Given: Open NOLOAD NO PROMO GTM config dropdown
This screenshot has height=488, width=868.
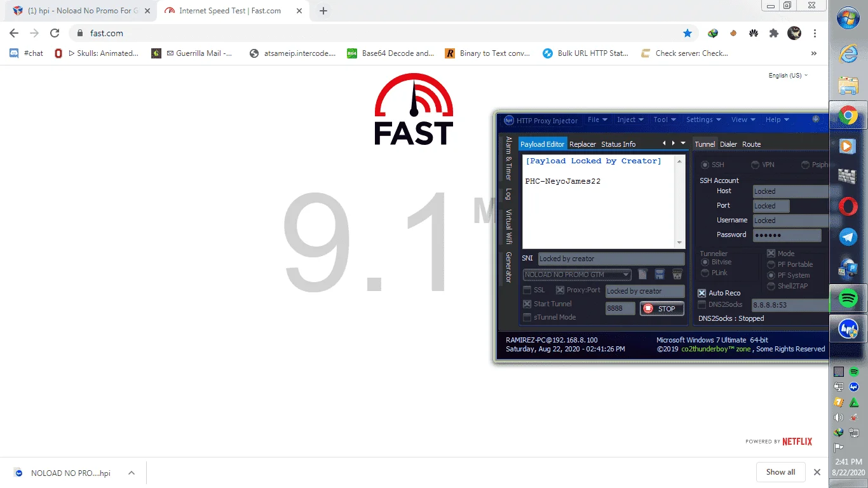Looking at the screenshot, I should [x=577, y=274].
